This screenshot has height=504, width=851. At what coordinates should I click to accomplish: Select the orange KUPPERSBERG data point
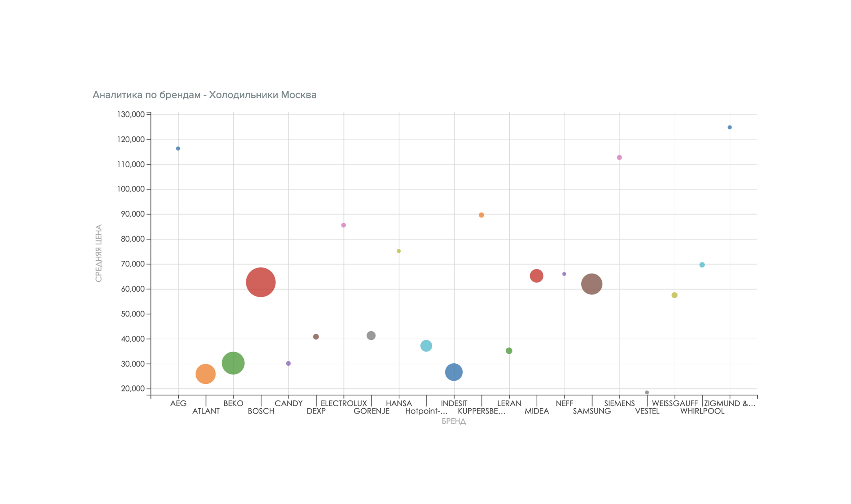pos(481,215)
